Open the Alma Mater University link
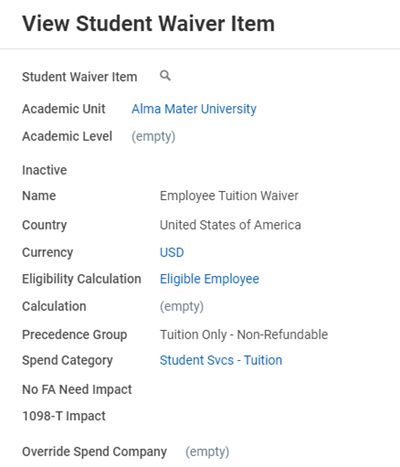Viewport: 400px width, 467px height. pos(194,109)
